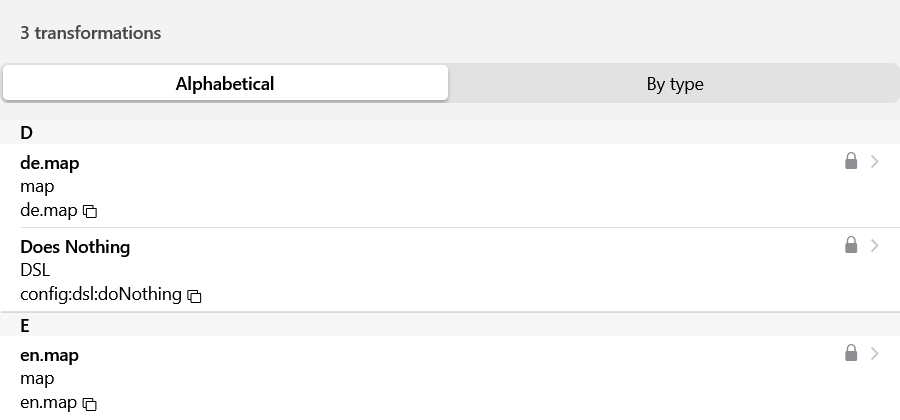Open the Does Nothing transformation
Image resolution: width=900 pixels, height=420 pixels.
click(75, 246)
